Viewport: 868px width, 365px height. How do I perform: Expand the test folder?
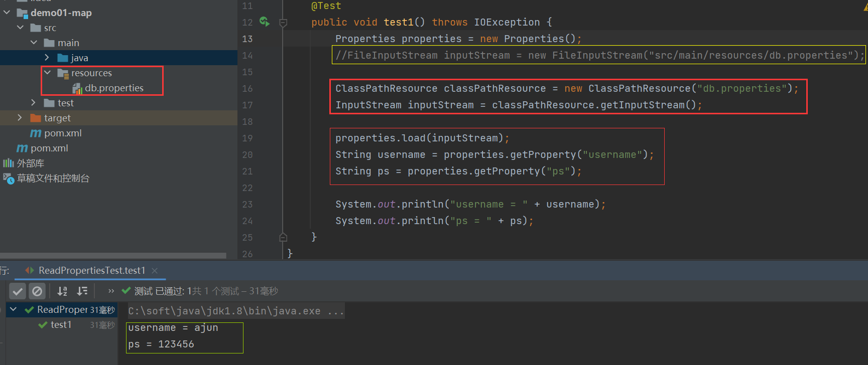coord(34,103)
